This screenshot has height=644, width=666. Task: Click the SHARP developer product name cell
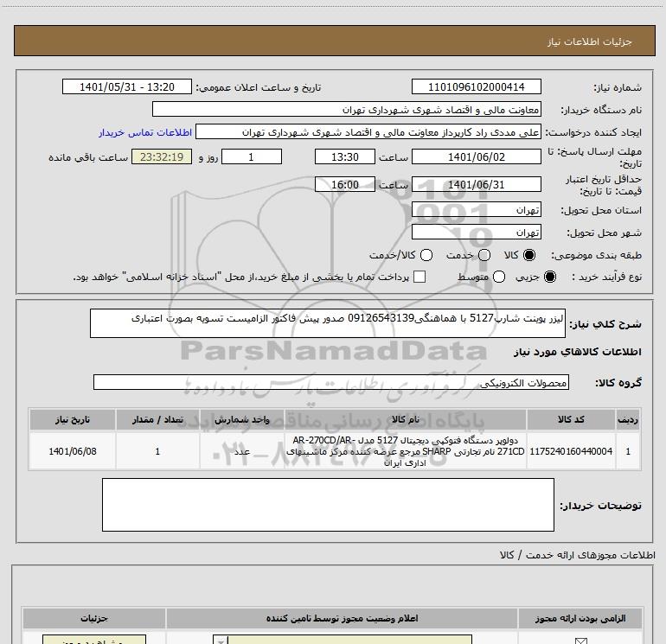pos(405,451)
